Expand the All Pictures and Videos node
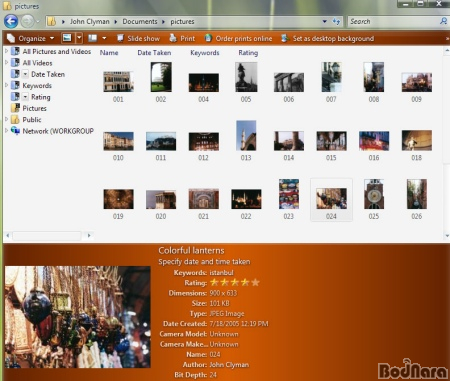450x381 pixels. coord(6,51)
